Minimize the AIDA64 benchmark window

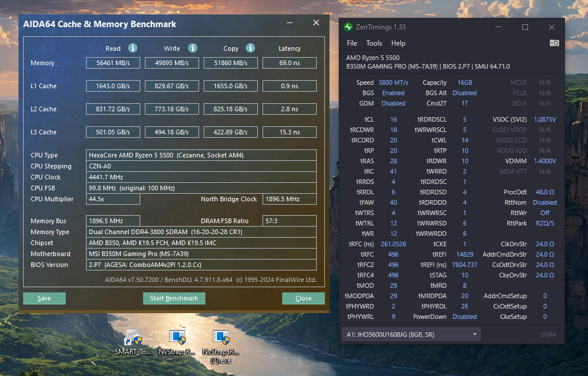pyautogui.click(x=290, y=23)
